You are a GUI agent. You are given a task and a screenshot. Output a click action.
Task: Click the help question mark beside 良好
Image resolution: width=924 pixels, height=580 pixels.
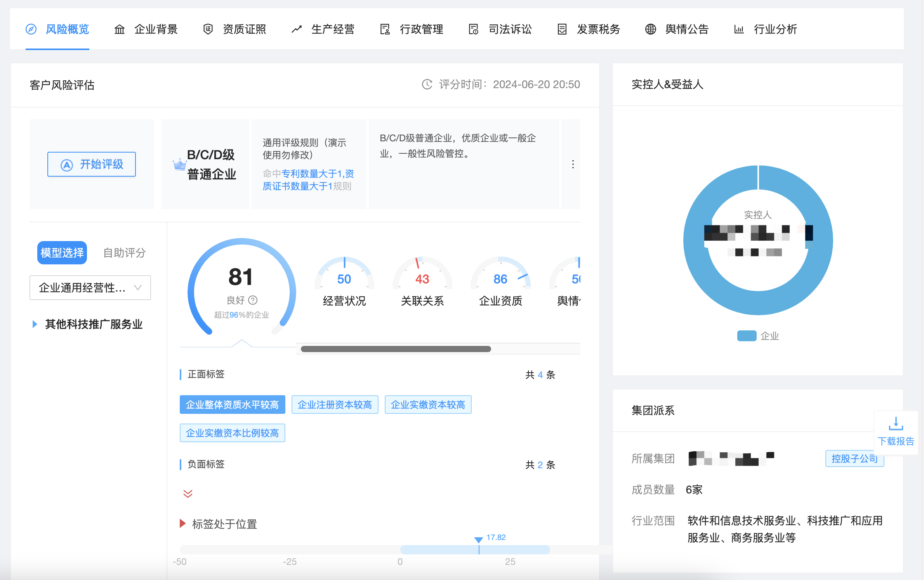coord(253,300)
